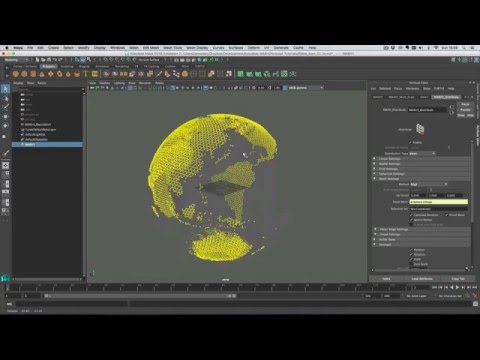Play the animation backwards

[x=452, y=287]
